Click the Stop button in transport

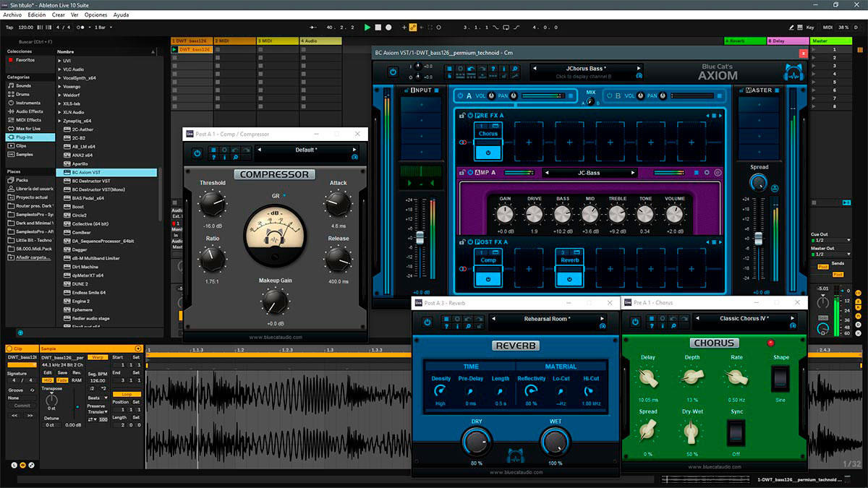tap(378, 27)
